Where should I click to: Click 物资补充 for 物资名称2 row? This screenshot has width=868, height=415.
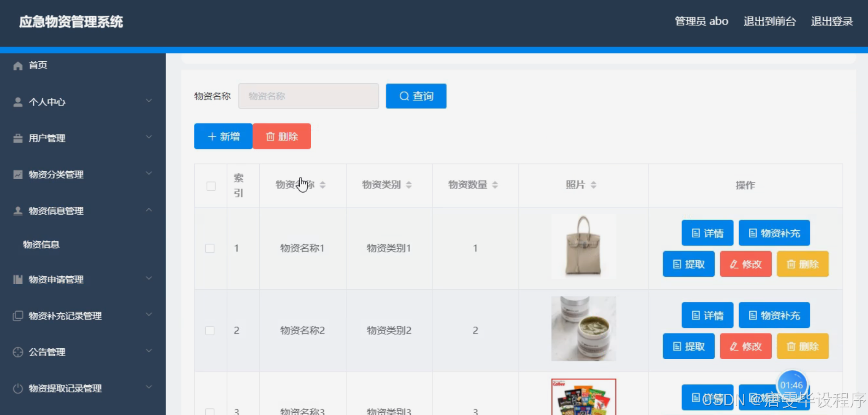point(775,316)
